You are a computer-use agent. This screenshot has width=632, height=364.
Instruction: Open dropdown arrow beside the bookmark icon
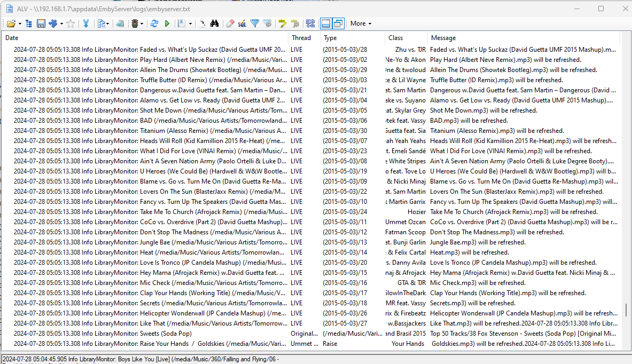point(190,23)
